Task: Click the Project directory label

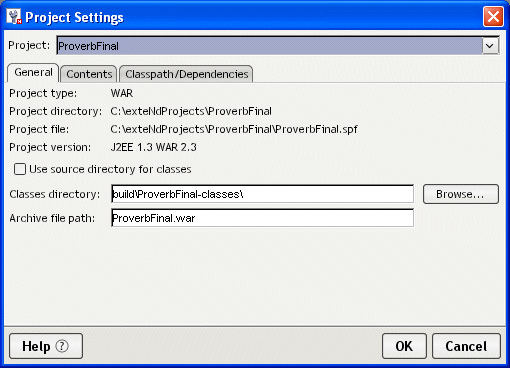Action: coord(55,111)
